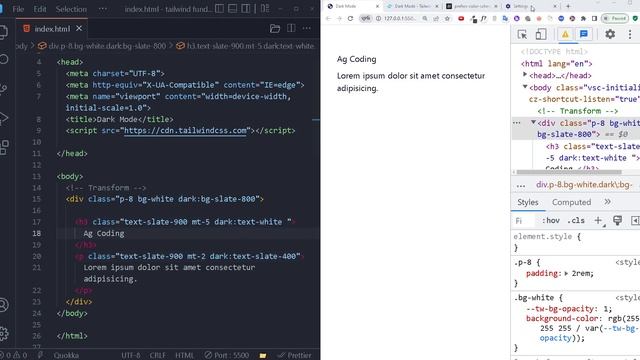
Task: Toggle primary side bar layout icon
Action: pos(219,9)
